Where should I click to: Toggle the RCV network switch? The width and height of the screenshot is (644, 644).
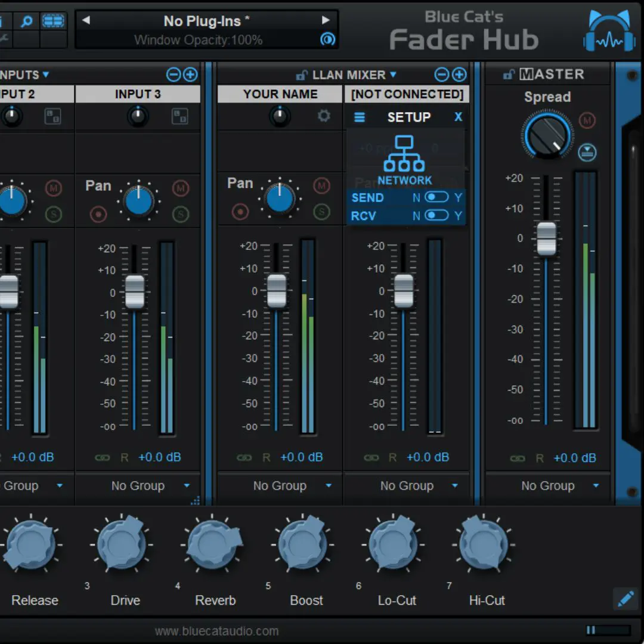click(x=436, y=215)
